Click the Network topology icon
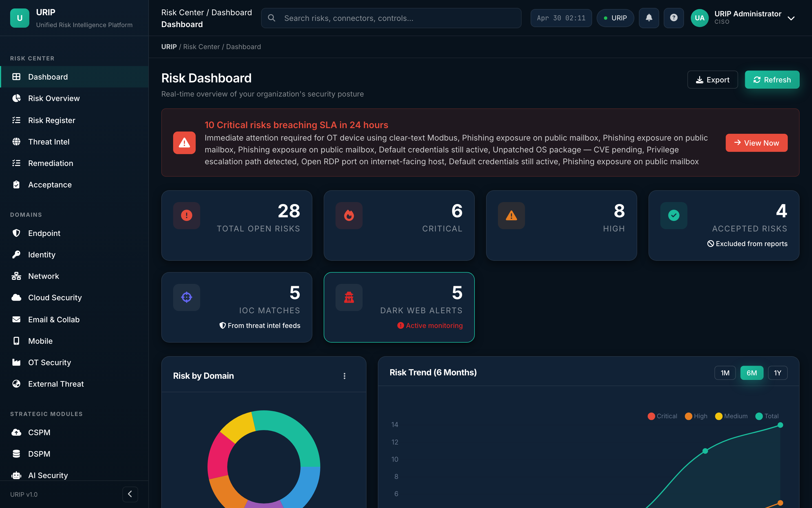This screenshot has width=812, height=508. (x=16, y=276)
